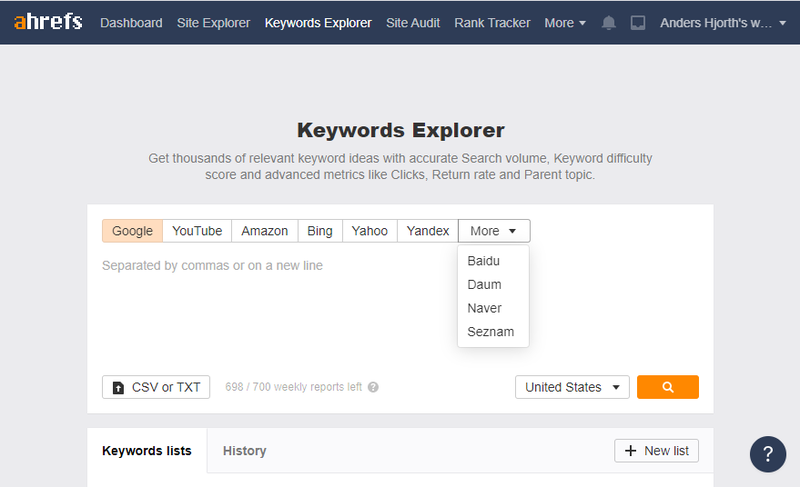Open the United States country dropdown
The image size is (800, 487).
pyautogui.click(x=572, y=387)
